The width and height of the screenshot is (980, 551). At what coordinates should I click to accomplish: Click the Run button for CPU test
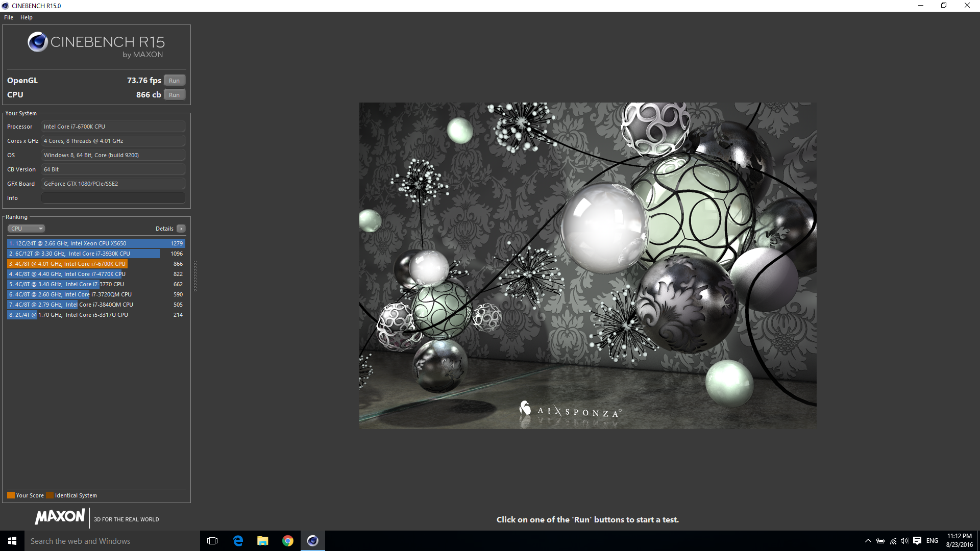click(175, 94)
